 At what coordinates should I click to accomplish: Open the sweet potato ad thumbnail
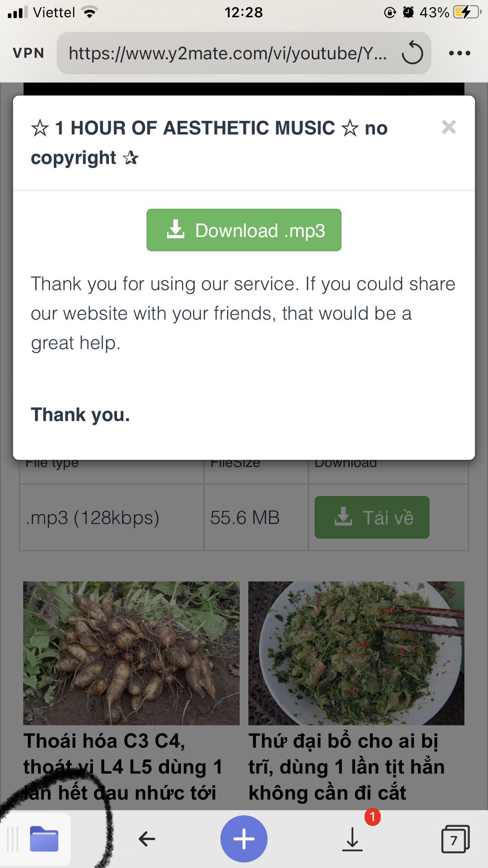coord(131,653)
